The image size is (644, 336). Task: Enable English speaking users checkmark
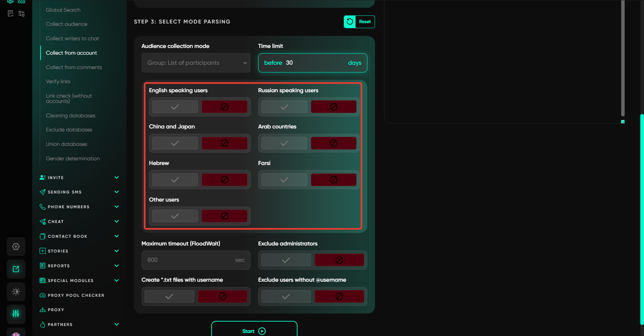coord(175,107)
